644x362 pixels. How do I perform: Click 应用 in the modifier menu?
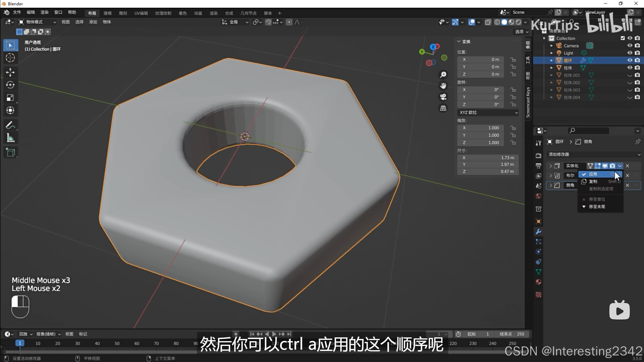pos(593,174)
